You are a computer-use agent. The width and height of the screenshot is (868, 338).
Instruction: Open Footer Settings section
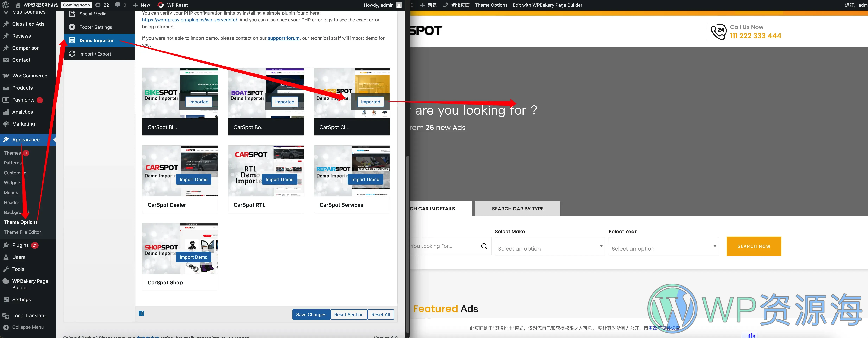coord(95,27)
